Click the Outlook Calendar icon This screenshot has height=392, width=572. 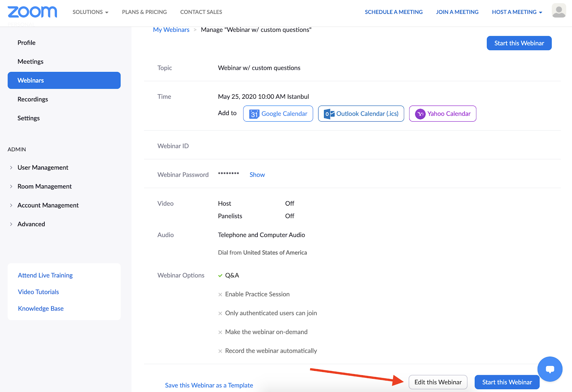[x=329, y=114]
